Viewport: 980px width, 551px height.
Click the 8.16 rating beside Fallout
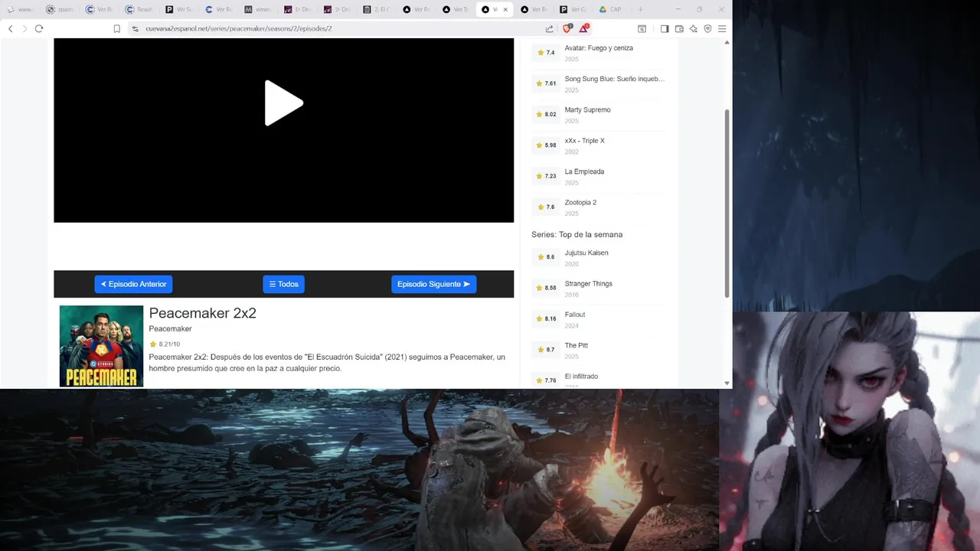(546, 319)
